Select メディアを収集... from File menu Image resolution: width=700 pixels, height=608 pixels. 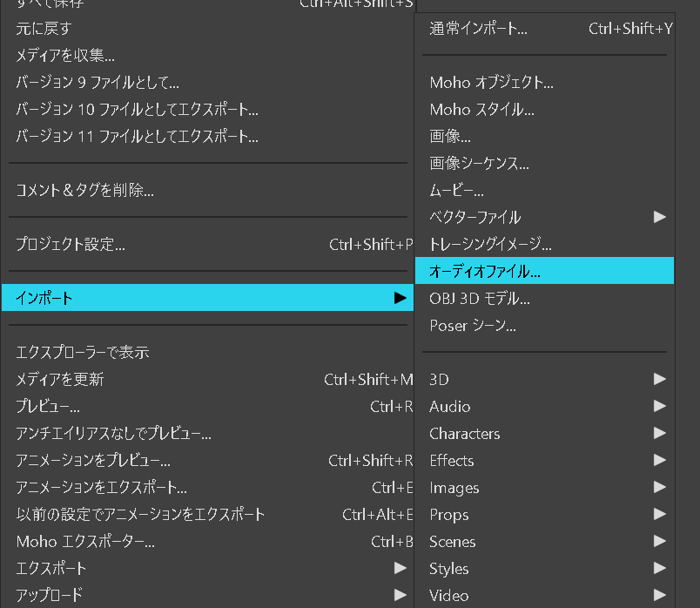click(x=65, y=56)
